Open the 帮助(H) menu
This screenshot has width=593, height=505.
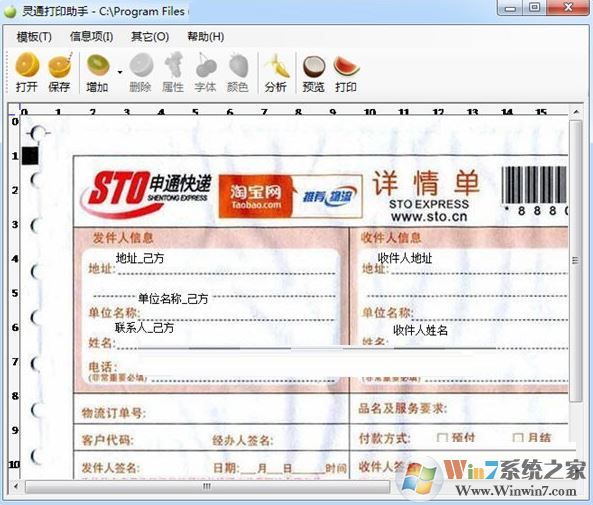206,37
